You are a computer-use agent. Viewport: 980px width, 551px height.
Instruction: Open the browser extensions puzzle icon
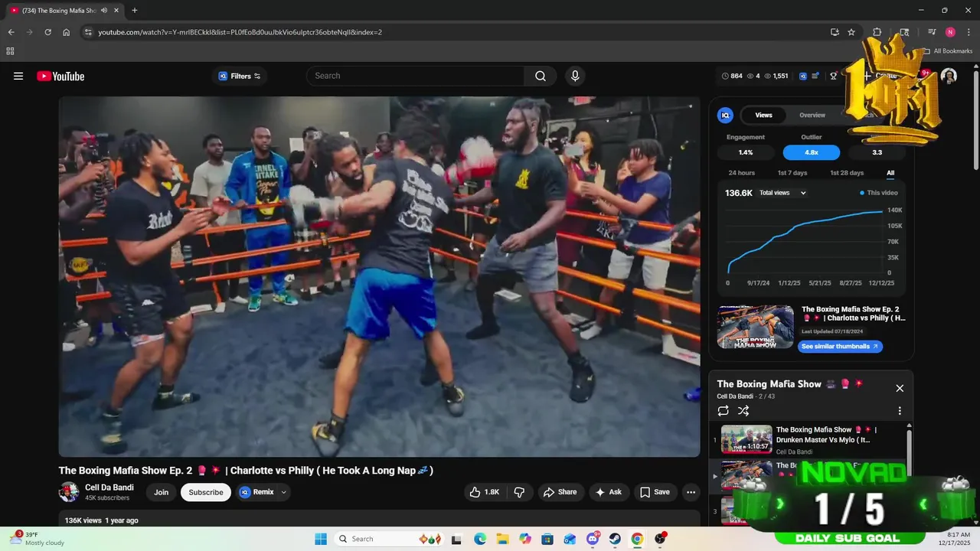click(877, 32)
